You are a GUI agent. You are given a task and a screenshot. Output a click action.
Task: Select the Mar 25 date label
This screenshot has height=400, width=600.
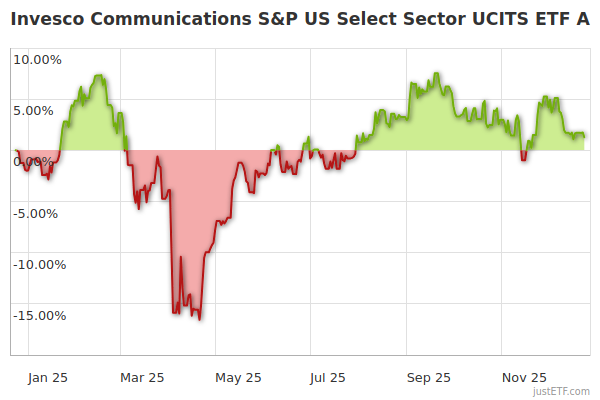141,377
